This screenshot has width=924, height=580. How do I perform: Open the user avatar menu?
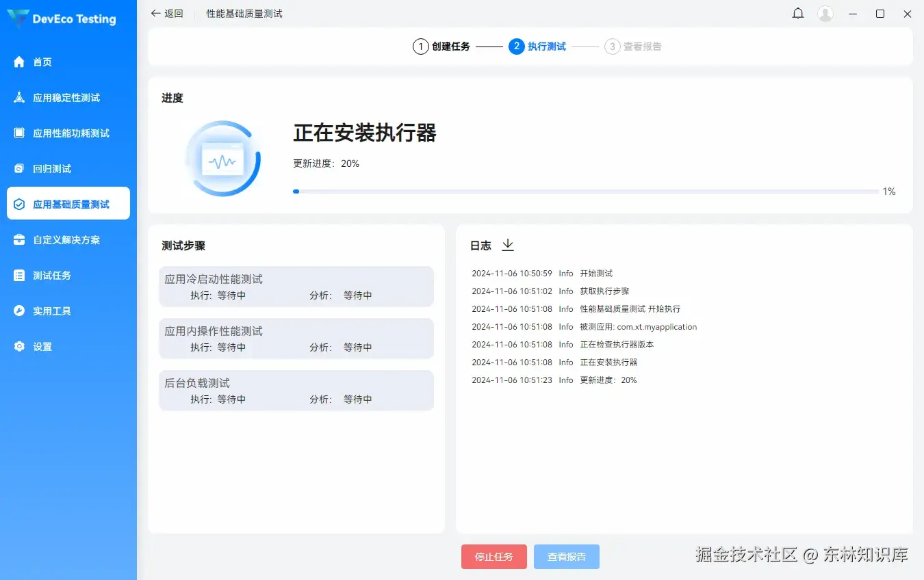pyautogui.click(x=825, y=14)
